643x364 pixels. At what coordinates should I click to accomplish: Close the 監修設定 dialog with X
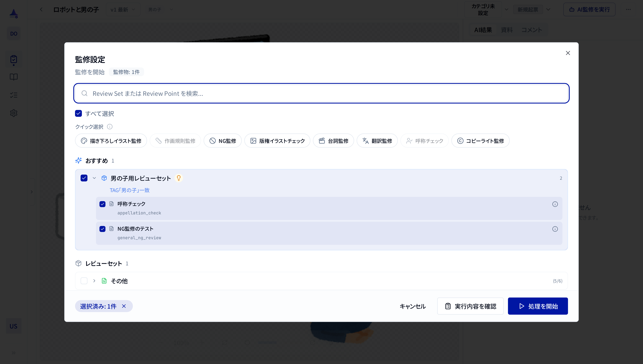coord(568,53)
